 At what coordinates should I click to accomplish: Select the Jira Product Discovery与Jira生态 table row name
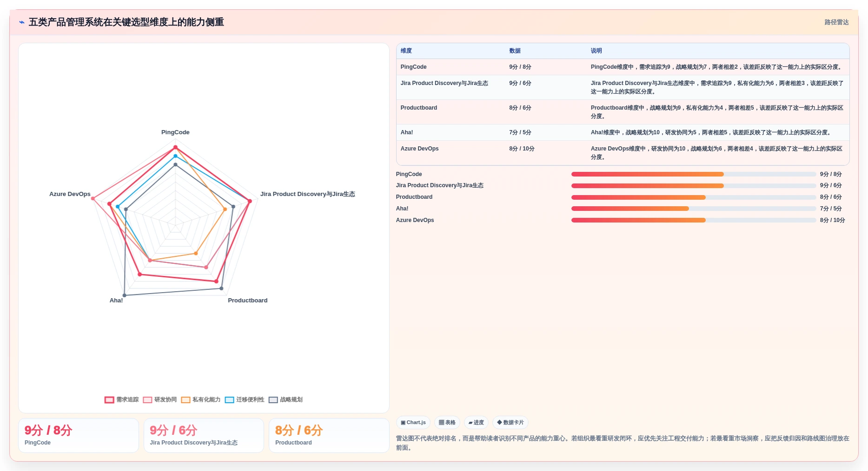(444, 83)
